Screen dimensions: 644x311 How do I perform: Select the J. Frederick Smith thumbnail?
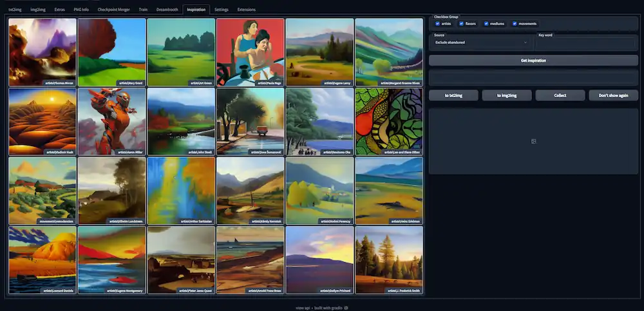tap(389, 260)
